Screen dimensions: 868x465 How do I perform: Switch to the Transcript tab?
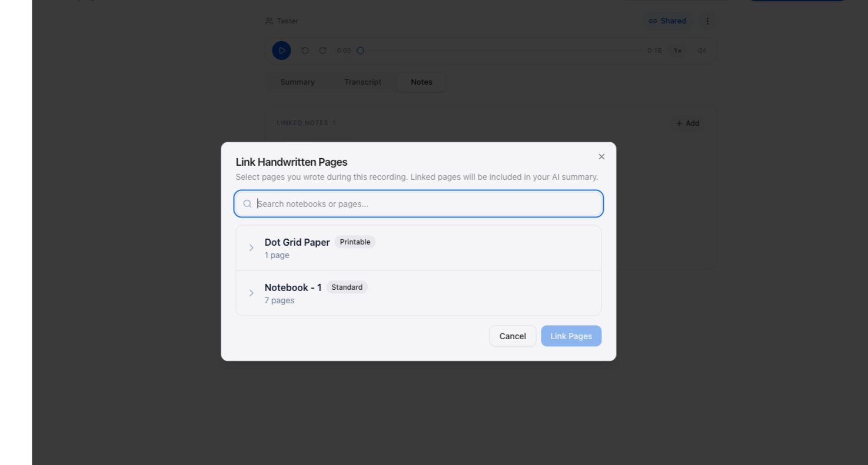click(363, 82)
